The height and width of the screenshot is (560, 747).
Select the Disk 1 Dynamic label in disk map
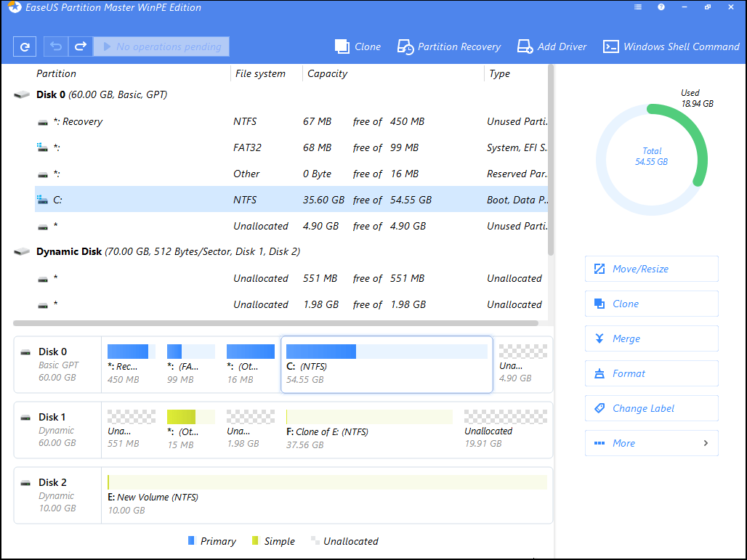57,430
